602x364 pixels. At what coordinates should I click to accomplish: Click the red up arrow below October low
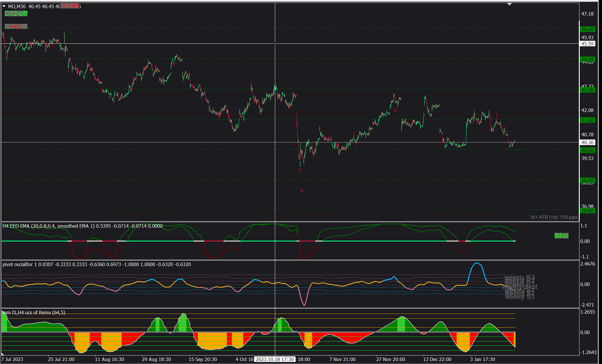[x=300, y=170]
